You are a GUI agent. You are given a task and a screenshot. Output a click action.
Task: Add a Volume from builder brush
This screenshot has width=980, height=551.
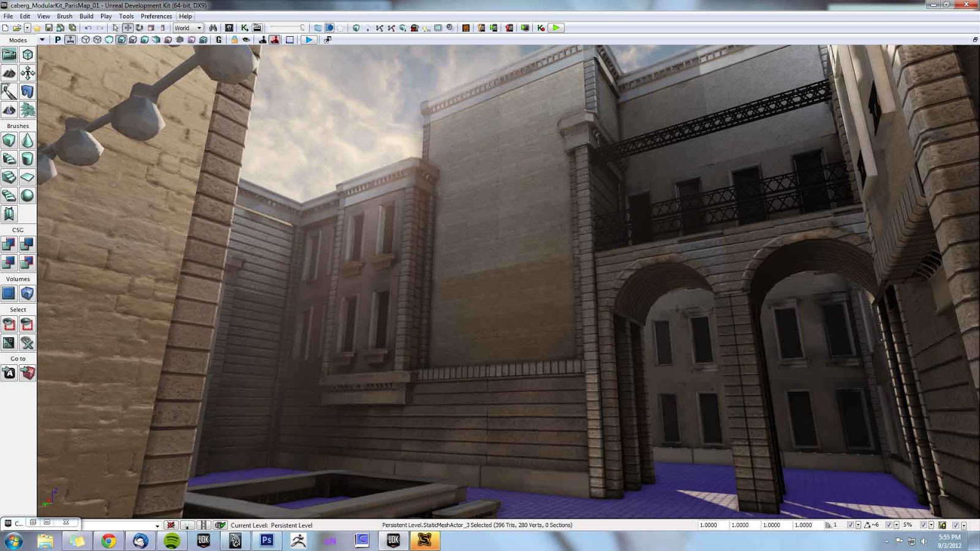[28, 293]
